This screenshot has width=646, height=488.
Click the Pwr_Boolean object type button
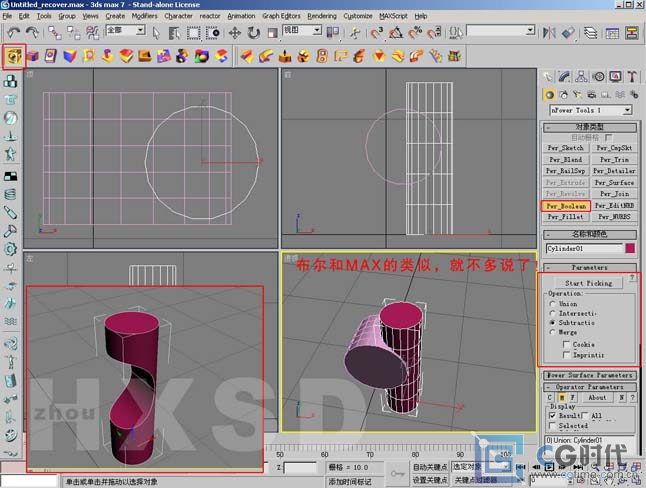pyautogui.click(x=566, y=206)
